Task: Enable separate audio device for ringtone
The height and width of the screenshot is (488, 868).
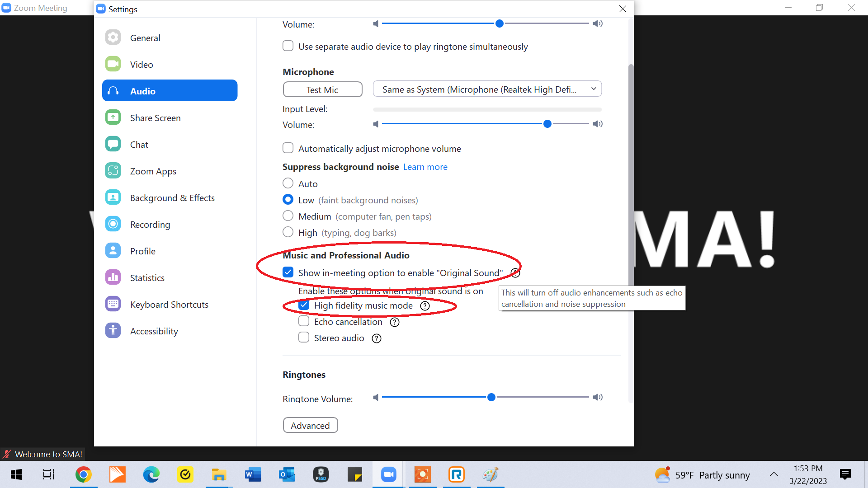Action: click(288, 46)
